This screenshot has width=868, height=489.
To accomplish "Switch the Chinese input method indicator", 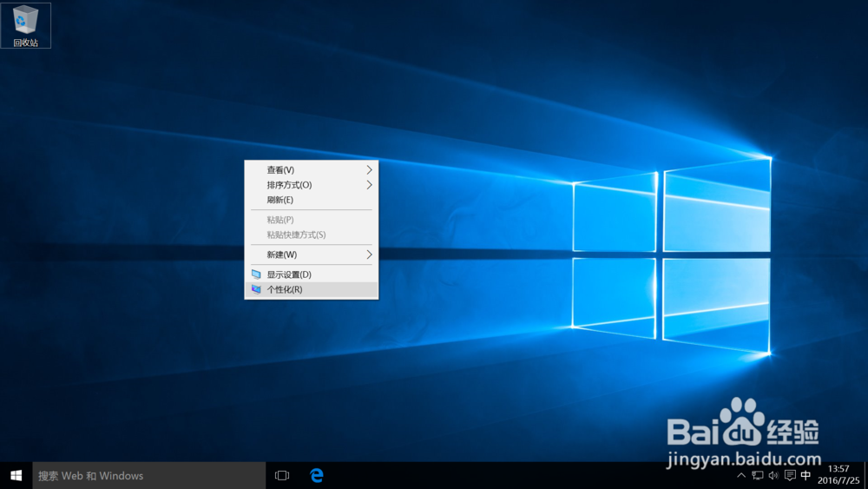I will pos(806,475).
